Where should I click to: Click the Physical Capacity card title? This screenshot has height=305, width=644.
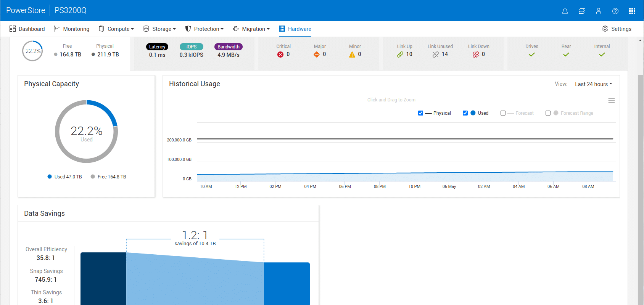(x=52, y=84)
